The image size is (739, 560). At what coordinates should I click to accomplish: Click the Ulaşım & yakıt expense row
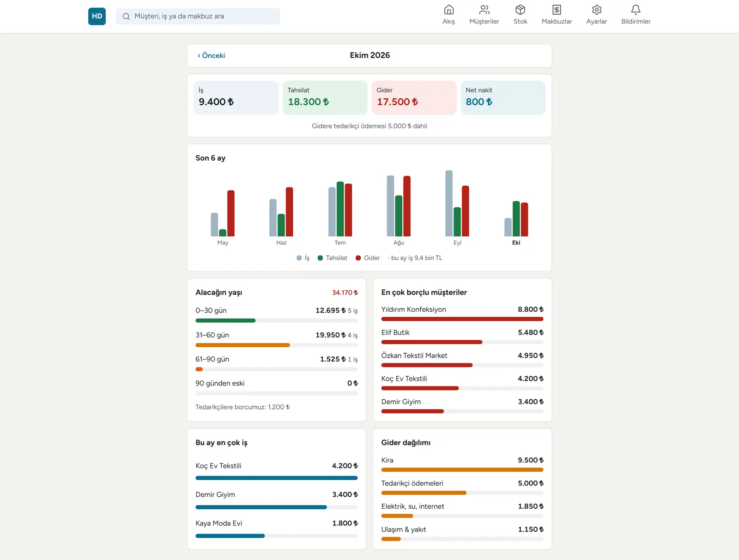[x=462, y=533]
